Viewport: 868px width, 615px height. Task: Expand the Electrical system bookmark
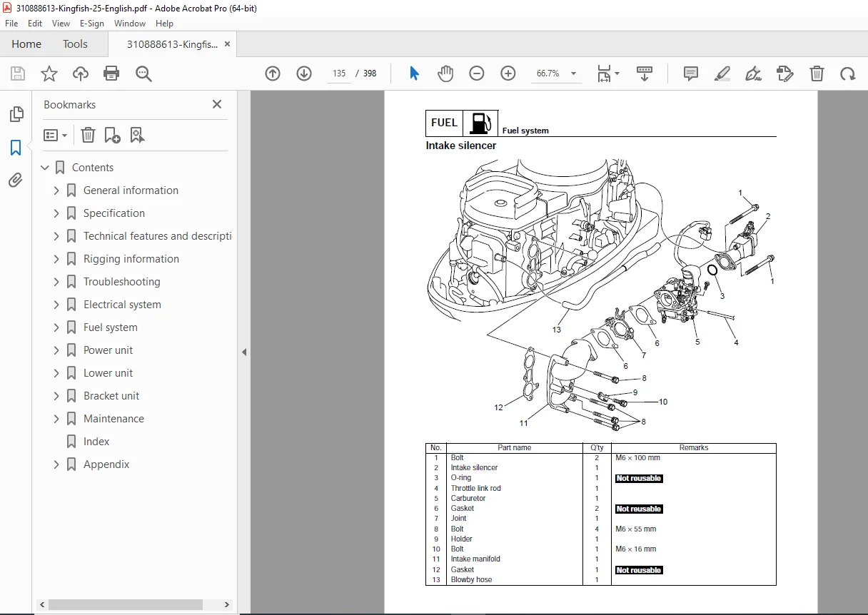tap(56, 305)
